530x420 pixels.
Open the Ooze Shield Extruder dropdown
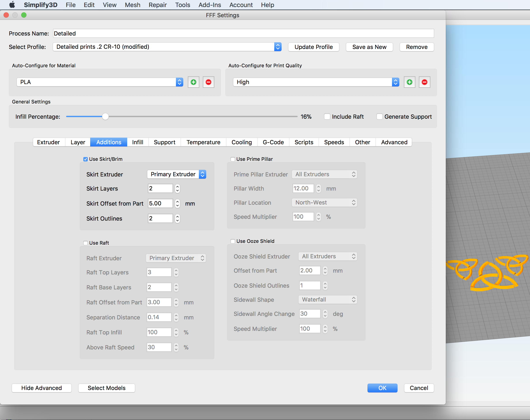tap(328, 257)
